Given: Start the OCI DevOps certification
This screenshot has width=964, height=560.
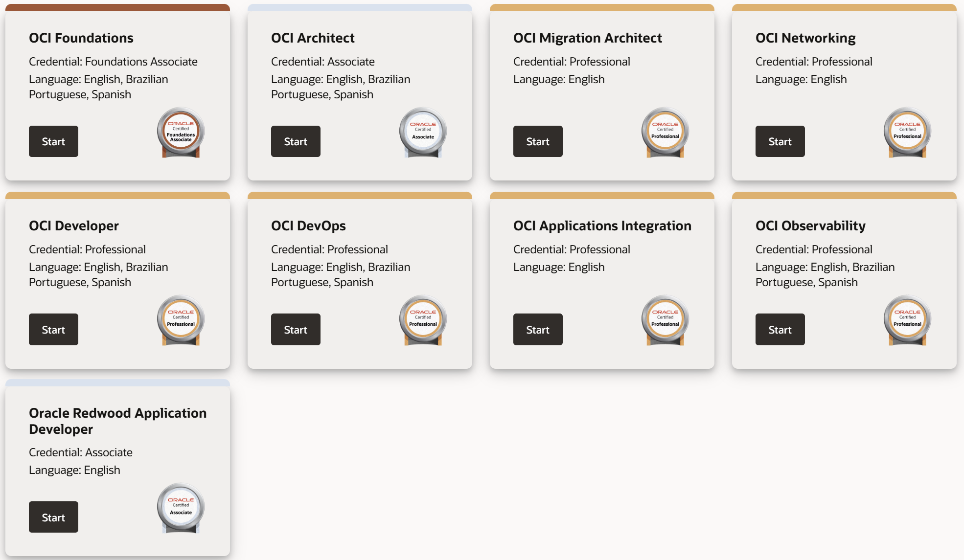Looking at the screenshot, I should tap(296, 329).
